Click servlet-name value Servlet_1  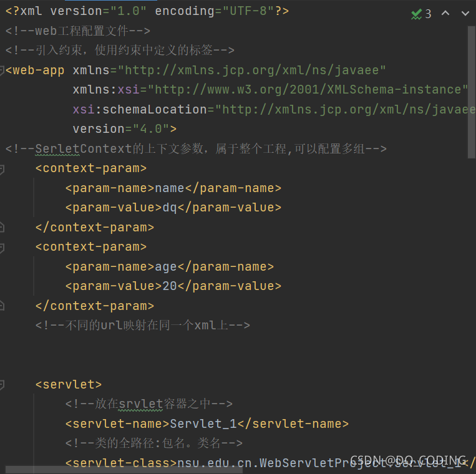click(203, 424)
